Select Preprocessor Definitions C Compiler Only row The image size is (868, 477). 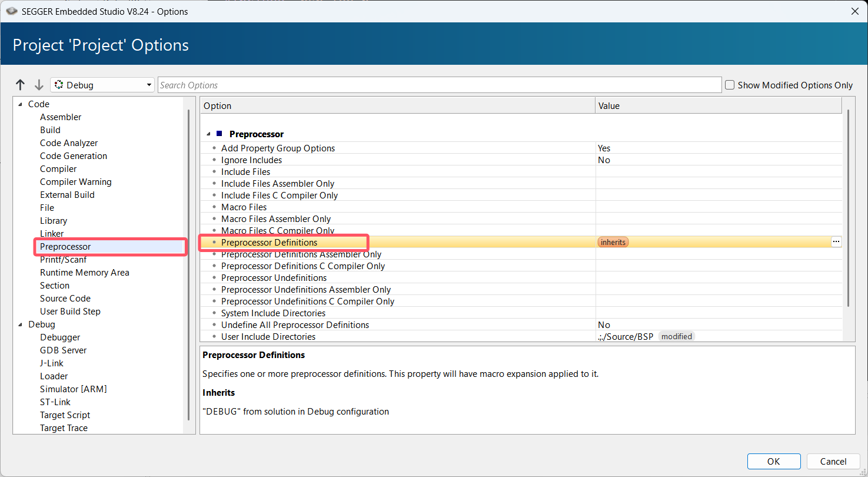coord(521,266)
